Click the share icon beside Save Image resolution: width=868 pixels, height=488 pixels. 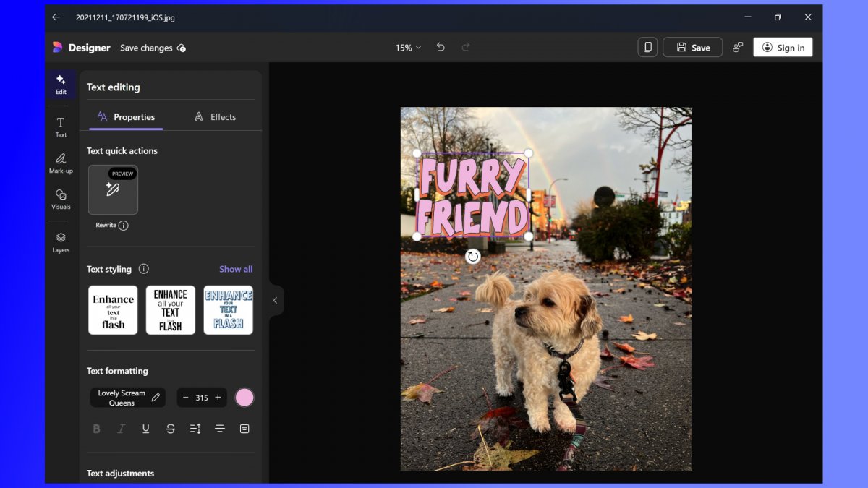click(738, 47)
